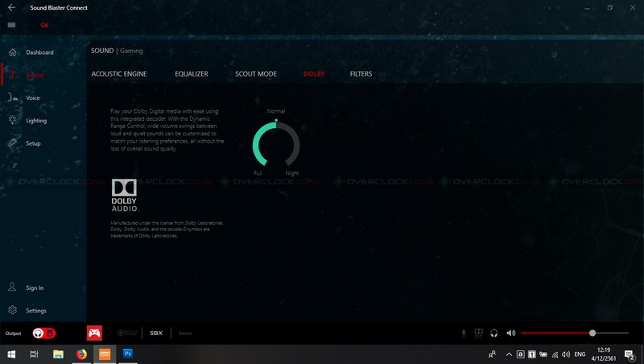
Task: Toggle headphone/speaker Output switch
Action: (44, 333)
